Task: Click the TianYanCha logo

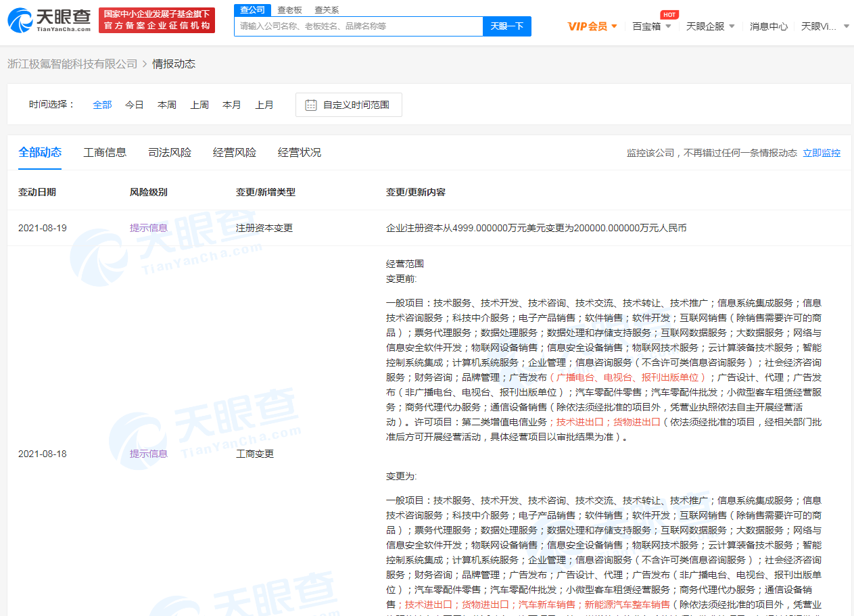Action: [49, 20]
